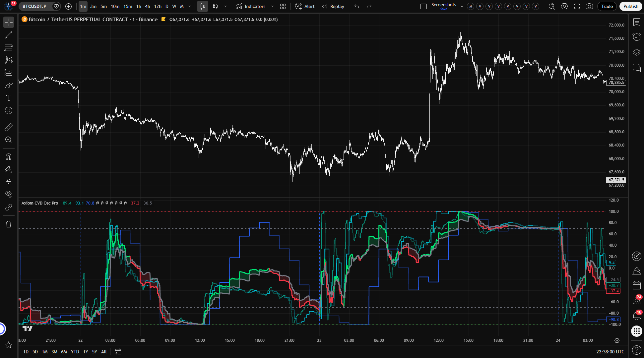Select the 6M date range
The image size is (644, 358).
pos(64,352)
